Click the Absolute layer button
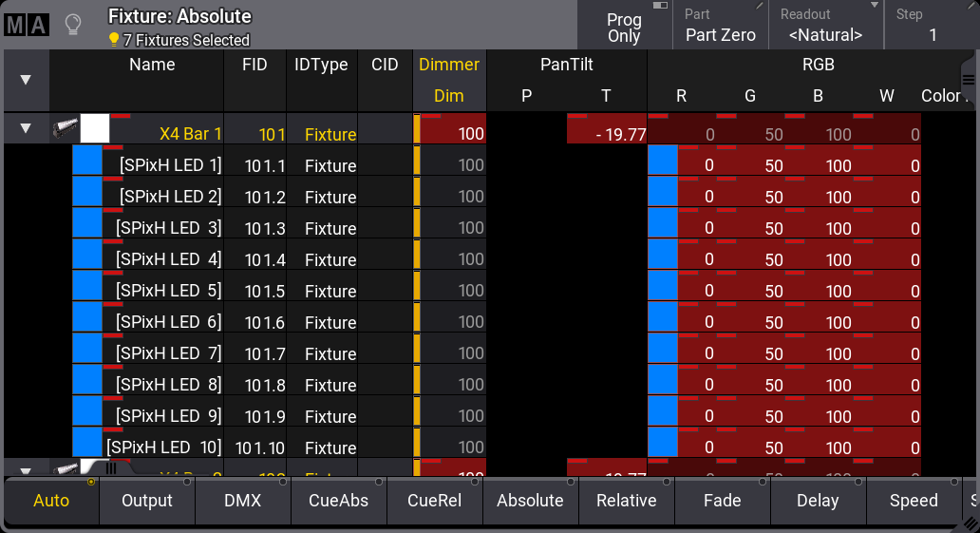Screen dimensions: 980x533 (x=530, y=501)
